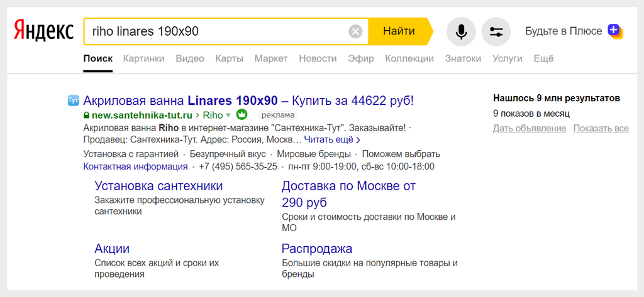Open the Карты tab
The width and height of the screenshot is (644, 297).
tap(229, 58)
